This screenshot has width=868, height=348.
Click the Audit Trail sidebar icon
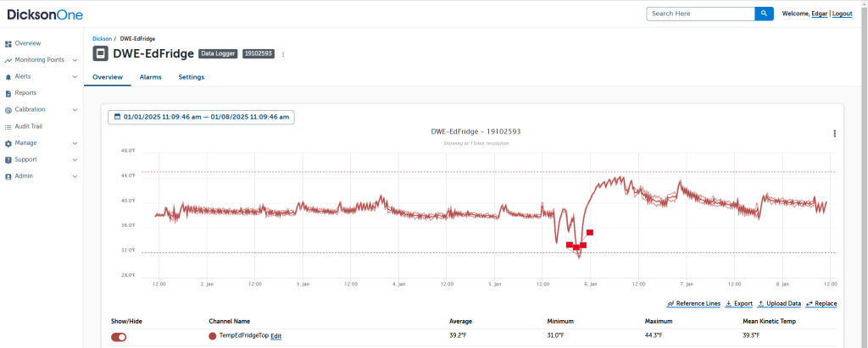coord(8,126)
